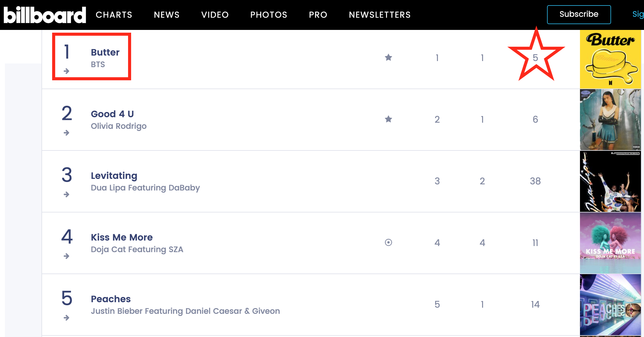Click the Billboard logo

pos(45,15)
